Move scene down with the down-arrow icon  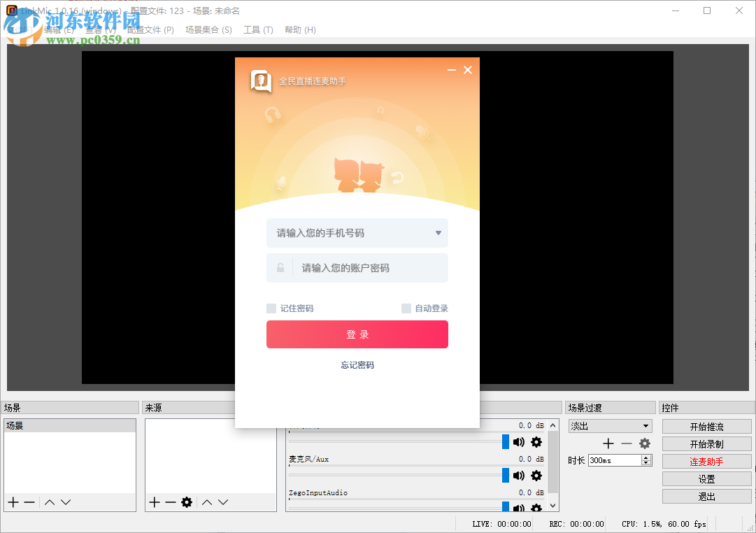click(65, 502)
